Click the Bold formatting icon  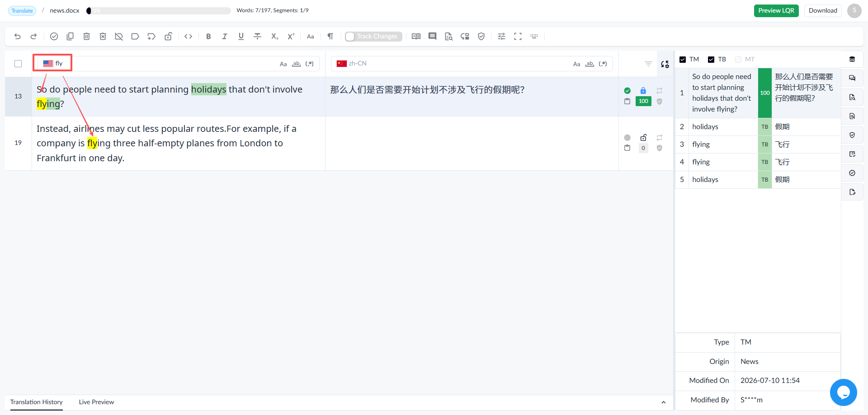(208, 37)
